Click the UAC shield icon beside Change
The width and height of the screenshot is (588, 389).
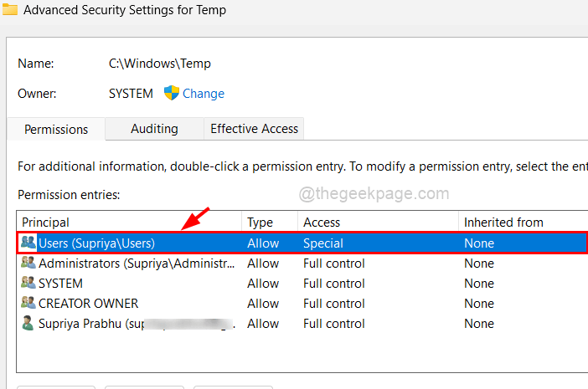tap(172, 93)
